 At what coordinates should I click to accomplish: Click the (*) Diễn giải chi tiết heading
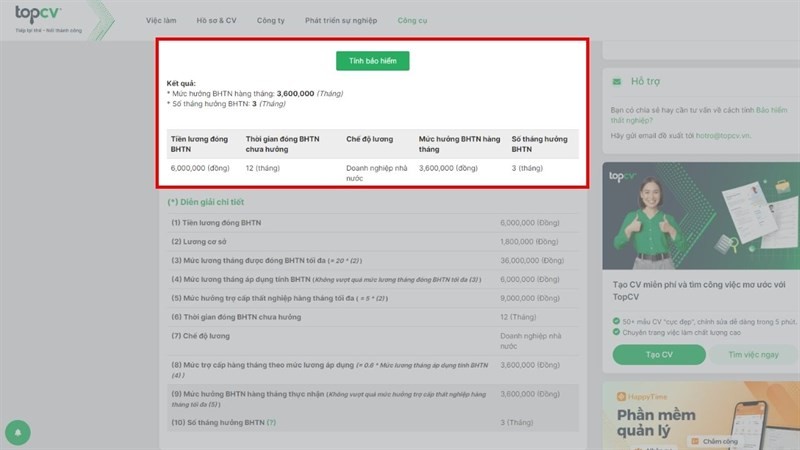pos(206,202)
